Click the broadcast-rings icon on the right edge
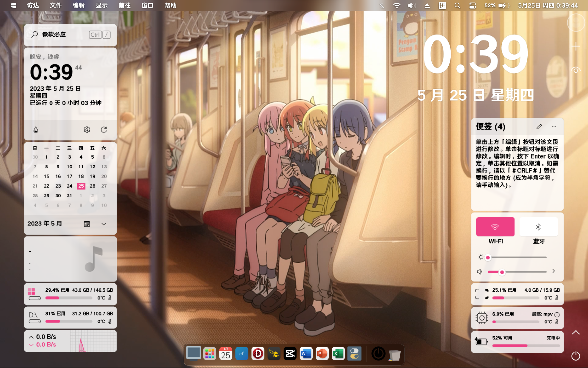Viewport: 588px width, 368px height. click(x=576, y=70)
